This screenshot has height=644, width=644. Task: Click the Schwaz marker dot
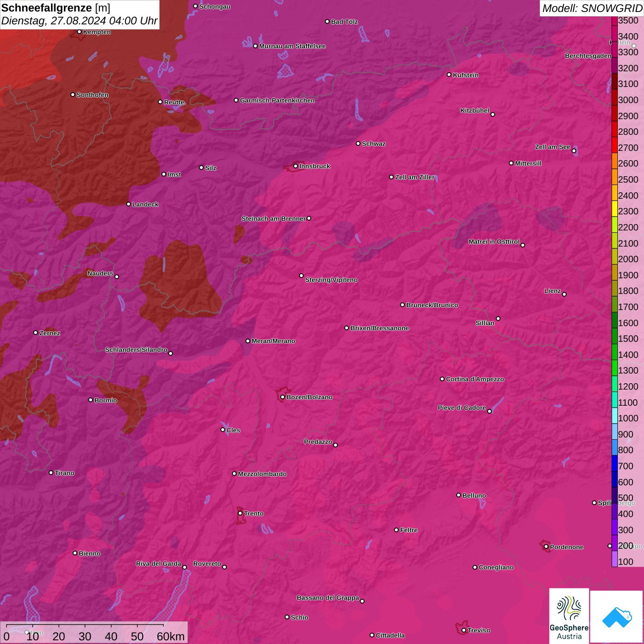pos(358,144)
